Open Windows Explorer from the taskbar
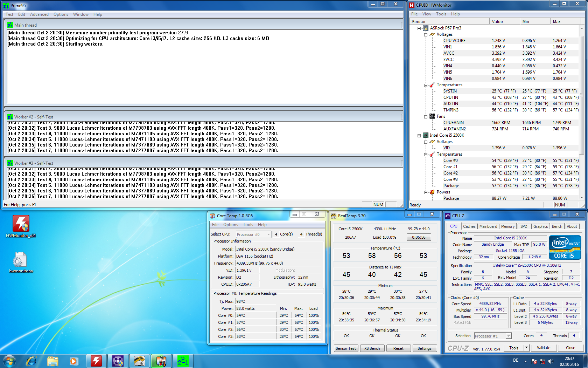Screen dimensions: 588x368 point(52,361)
